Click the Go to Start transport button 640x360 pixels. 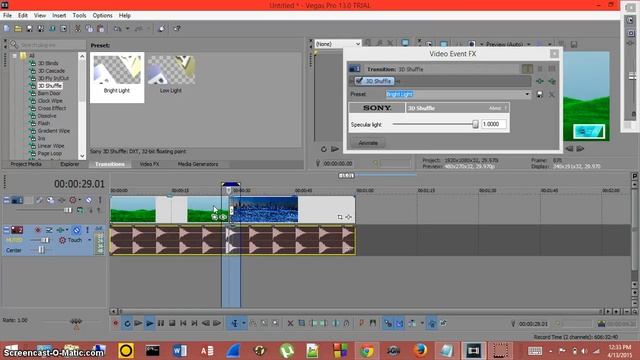(x=183, y=324)
